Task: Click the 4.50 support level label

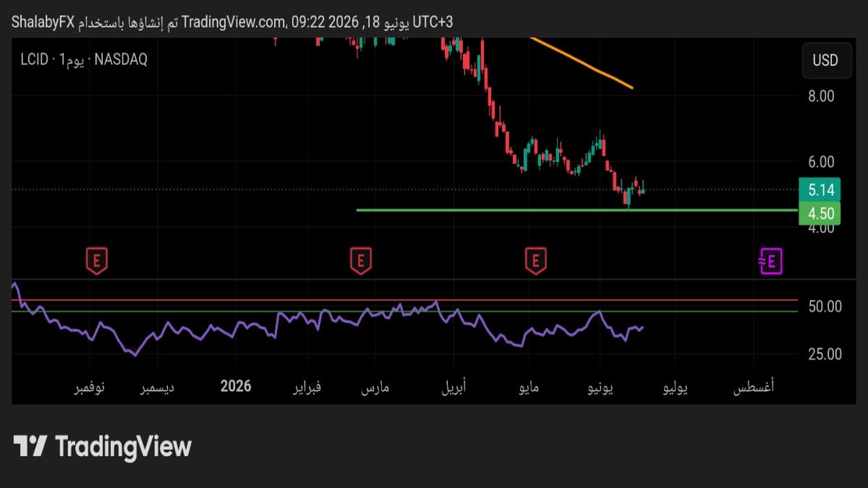Action: tap(820, 214)
